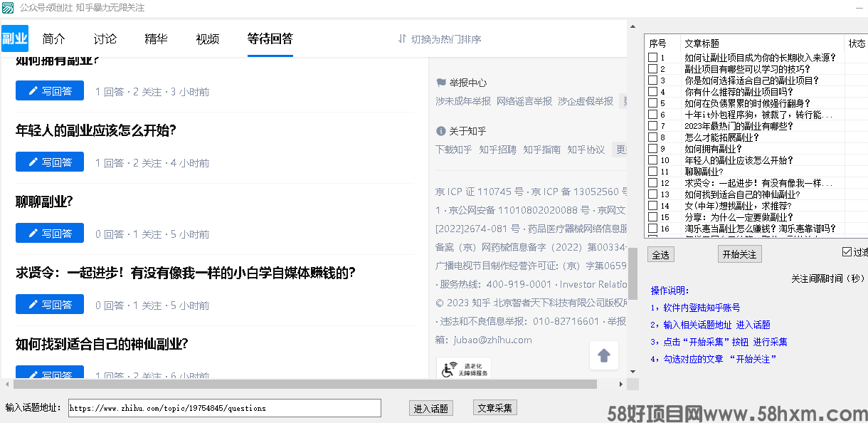Screen dimensions: 868x423
Task: Click 写回答 under 求贤令 question
Action: [50, 305]
